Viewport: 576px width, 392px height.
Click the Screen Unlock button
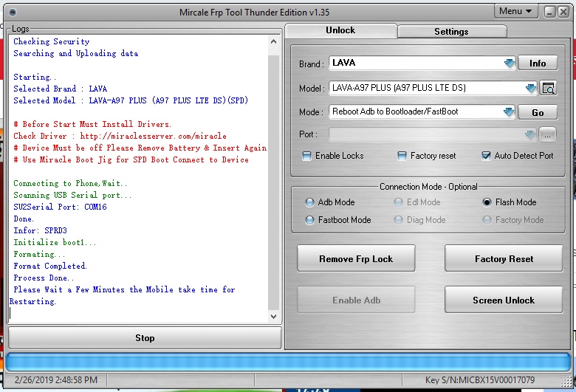pos(504,300)
